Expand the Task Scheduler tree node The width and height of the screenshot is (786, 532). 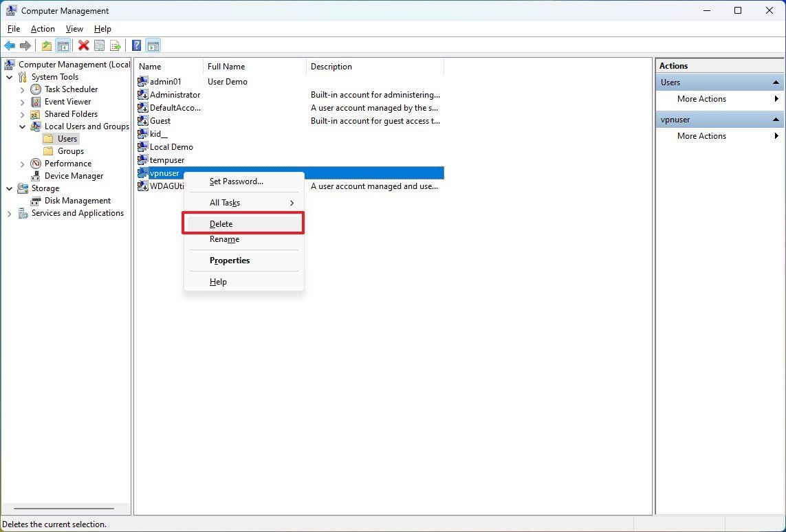[x=23, y=89]
